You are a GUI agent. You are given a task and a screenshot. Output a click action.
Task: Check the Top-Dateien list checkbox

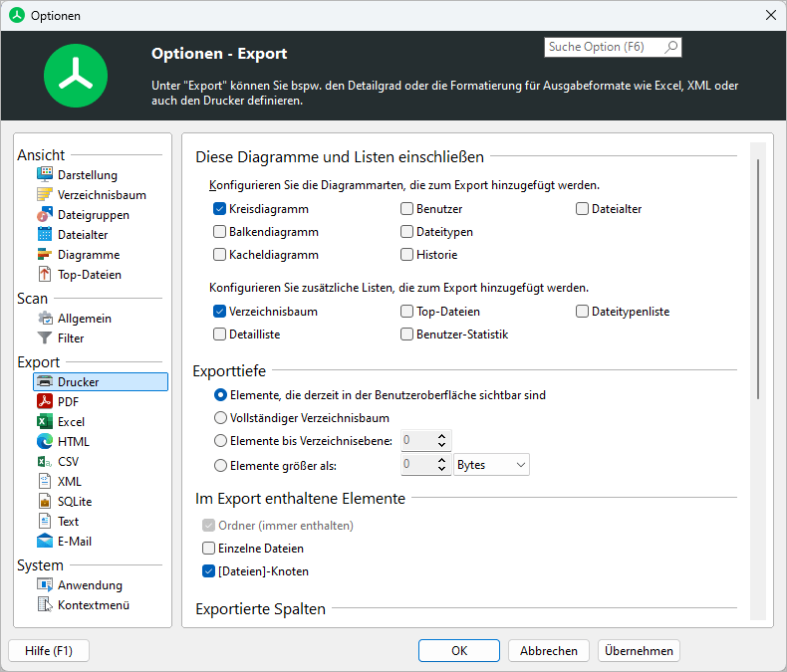pos(406,312)
